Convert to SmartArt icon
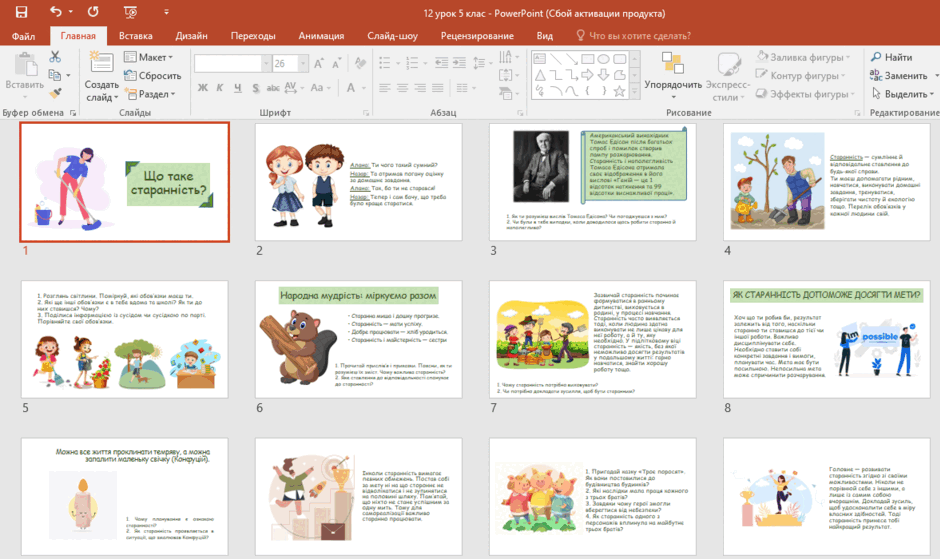The height and width of the screenshot is (559, 940). (x=508, y=94)
